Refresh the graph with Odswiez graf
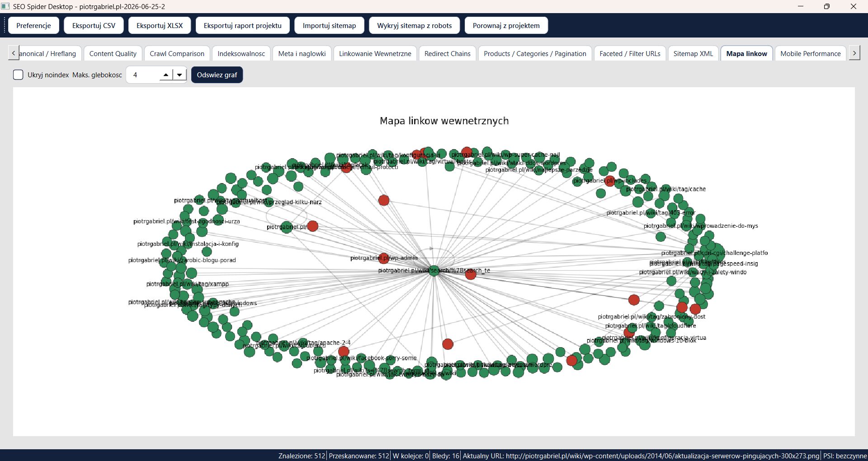 point(217,75)
